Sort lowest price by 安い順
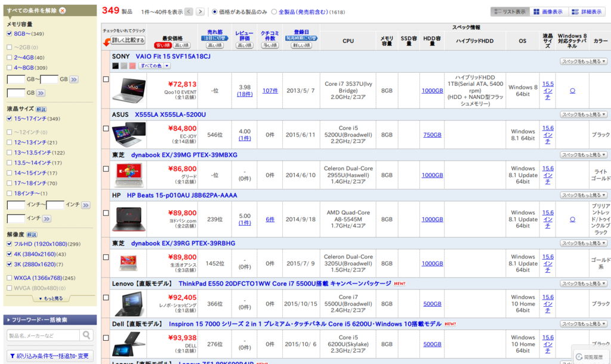611x364 pixels. tap(163, 45)
